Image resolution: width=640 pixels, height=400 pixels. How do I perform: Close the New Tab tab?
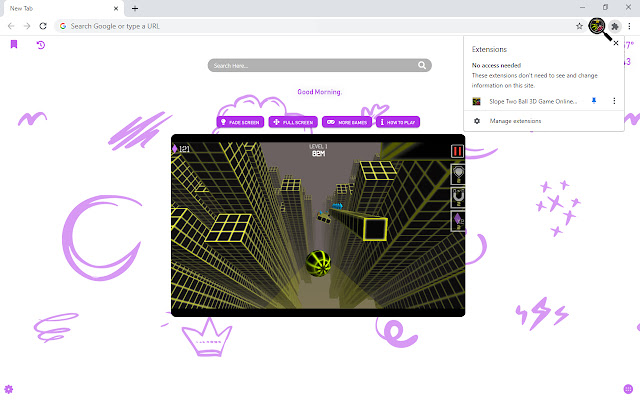point(116,8)
